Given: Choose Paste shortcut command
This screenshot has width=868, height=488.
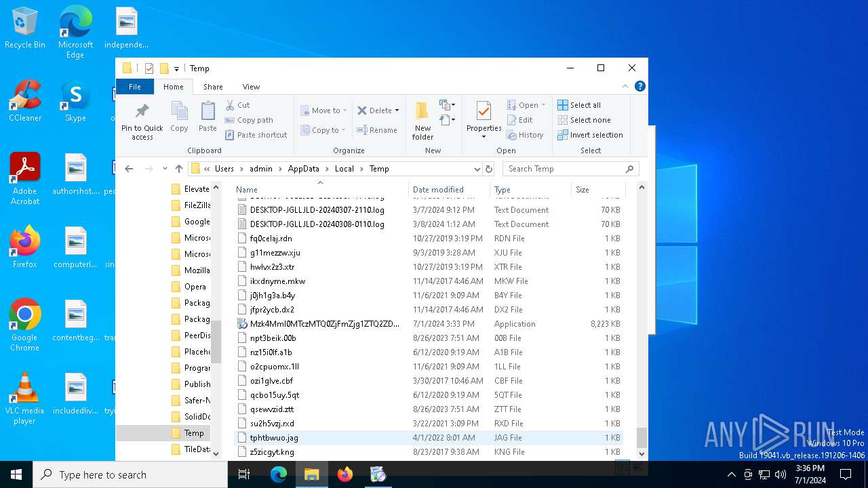Looking at the screenshot, I should point(256,135).
